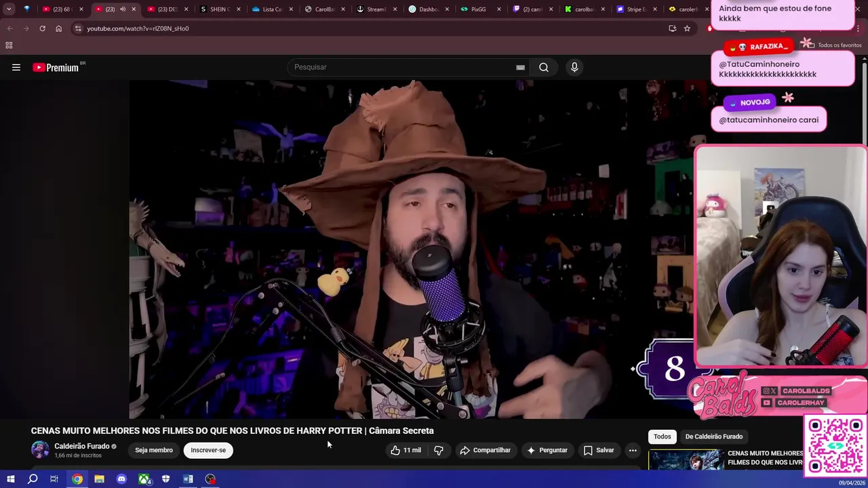Close the SHEIN tab
Screen dimensions: 868x488
click(238, 9)
